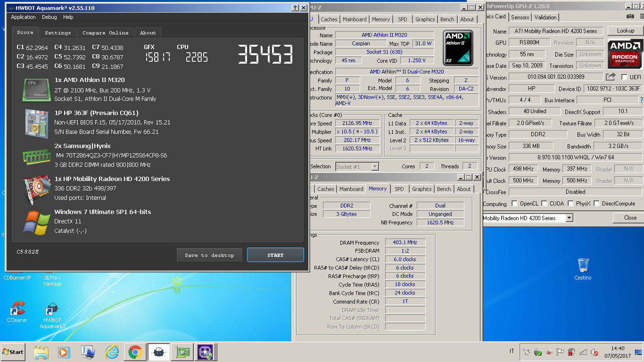644x362 pixels.
Task: Open the Caches tab in the lower CPU-Z window
Action: point(326,189)
